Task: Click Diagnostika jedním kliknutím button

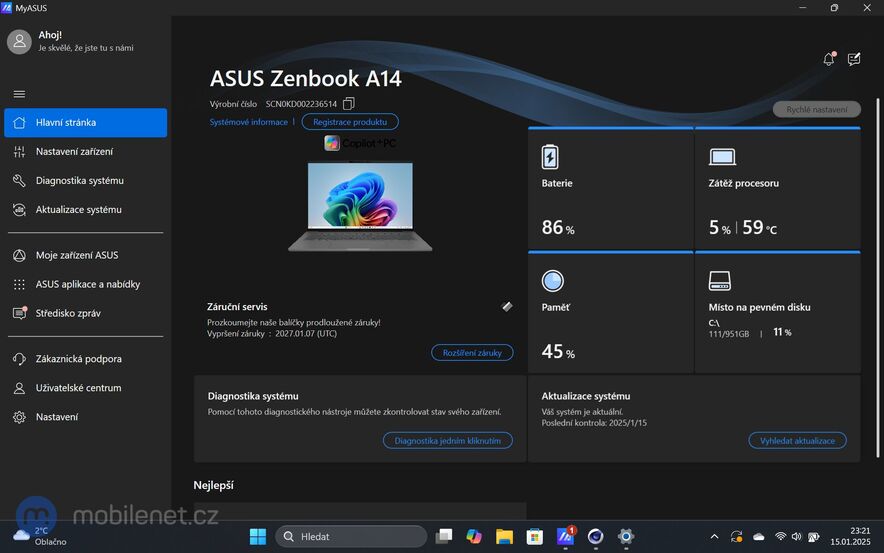Action: click(x=448, y=440)
